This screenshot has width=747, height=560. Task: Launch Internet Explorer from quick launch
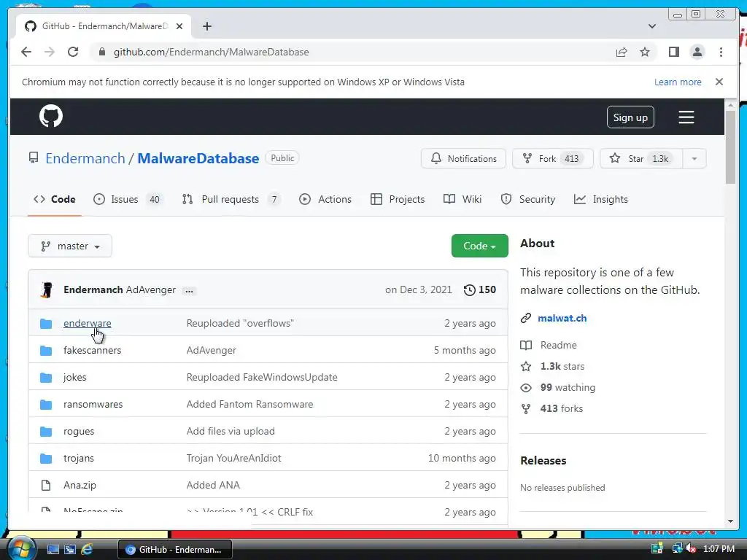tap(87, 549)
